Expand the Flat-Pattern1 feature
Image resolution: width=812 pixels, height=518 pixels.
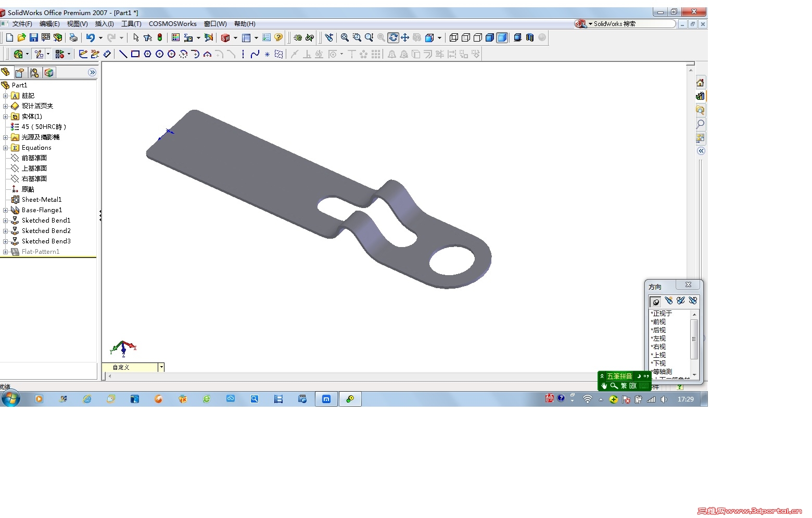[5, 252]
